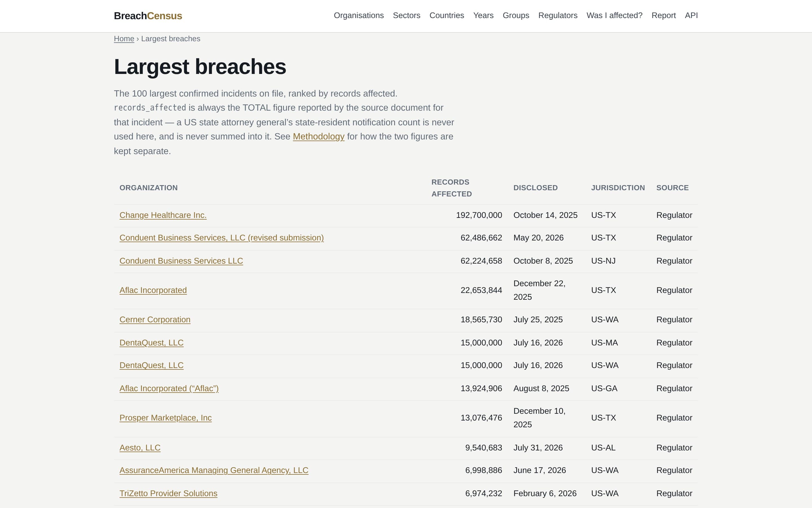The image size is (812, 508).
Task: Click the July 31, 2026 disclosed date
Action: point(538,448)
